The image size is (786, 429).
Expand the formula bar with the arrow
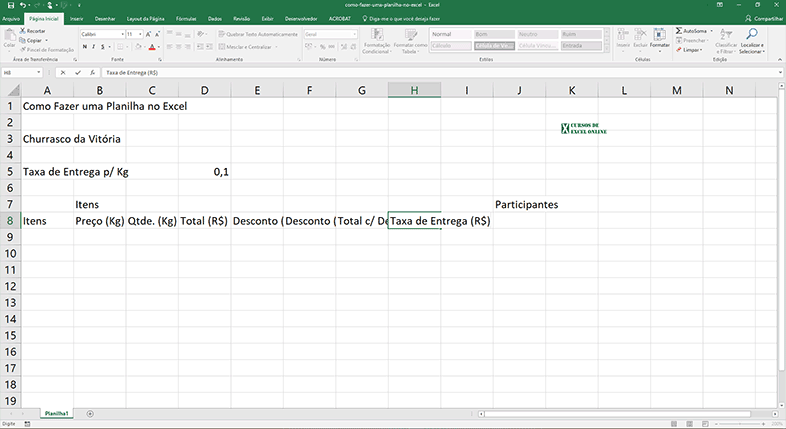coord(781,73)
